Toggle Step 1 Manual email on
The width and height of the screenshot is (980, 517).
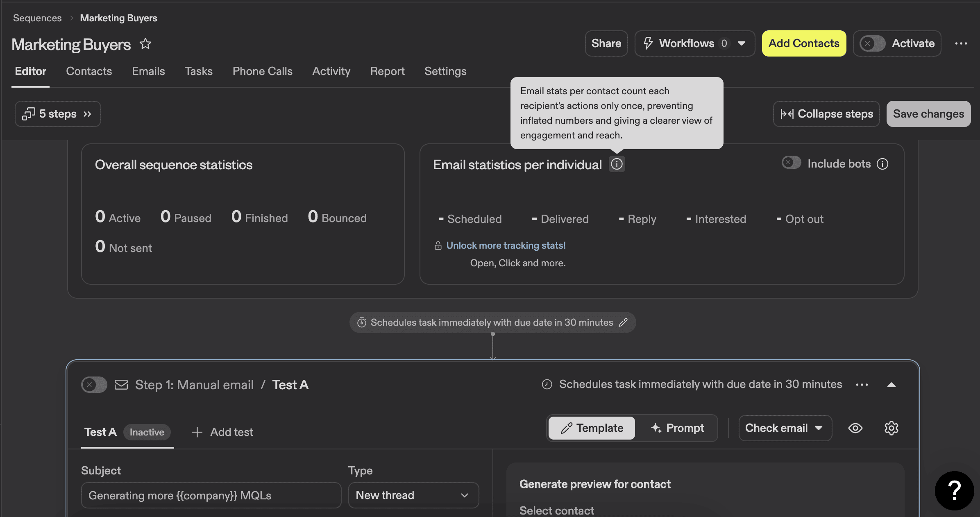click(x=94, y=385)
